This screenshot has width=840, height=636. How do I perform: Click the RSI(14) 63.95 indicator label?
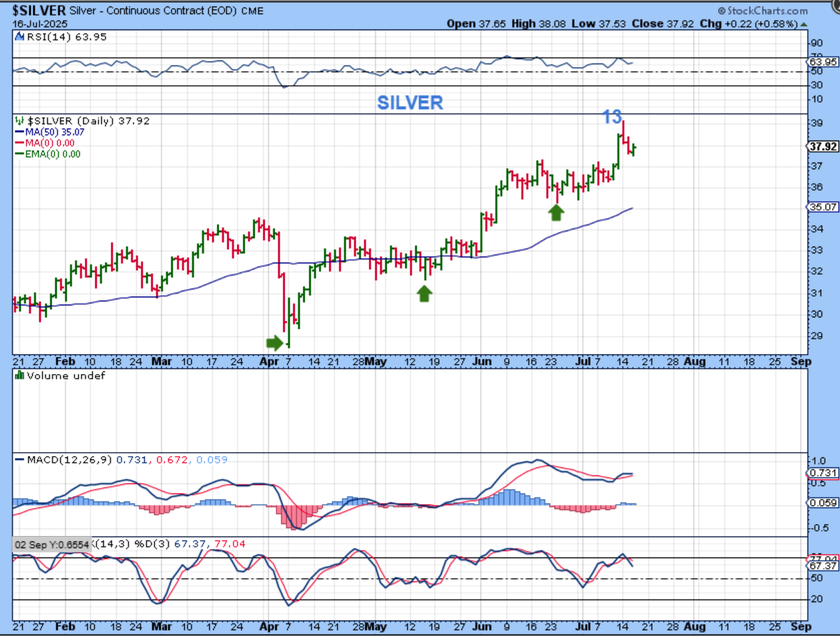pos(65,37)
